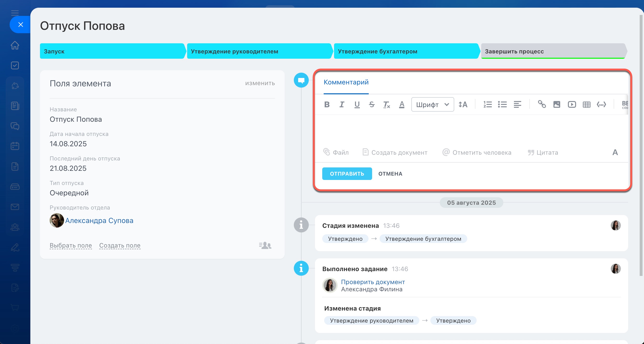This screenshot has width=644, height=344.
Task: Insert a bulleted list
Action: (502, 104)
